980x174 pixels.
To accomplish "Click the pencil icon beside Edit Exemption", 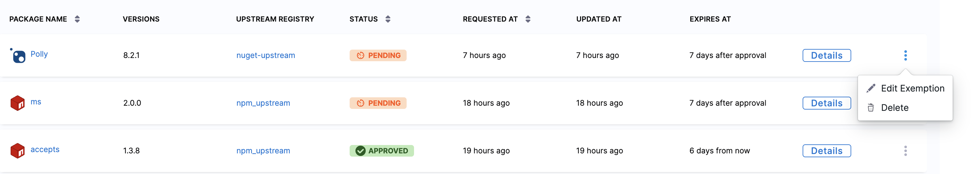I will tap(871, 88).
